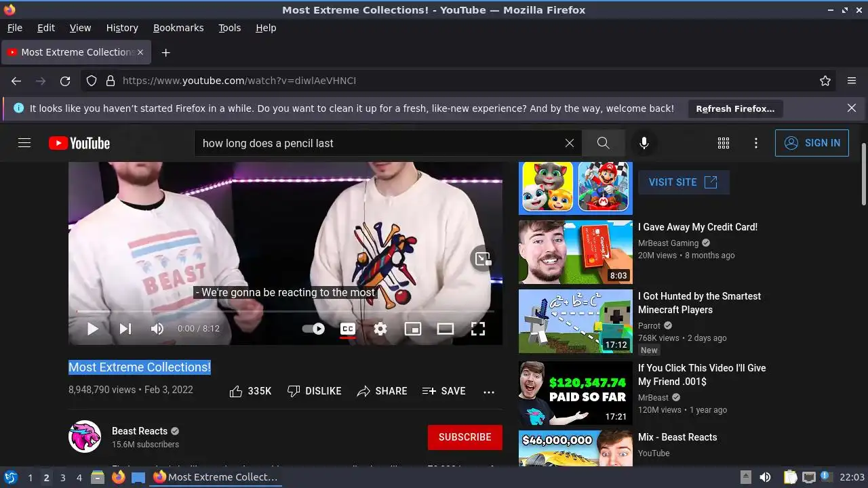Viewport: 868px width, 488px height.
Task: Click the YouTube search field
Action: click(380, 143)
